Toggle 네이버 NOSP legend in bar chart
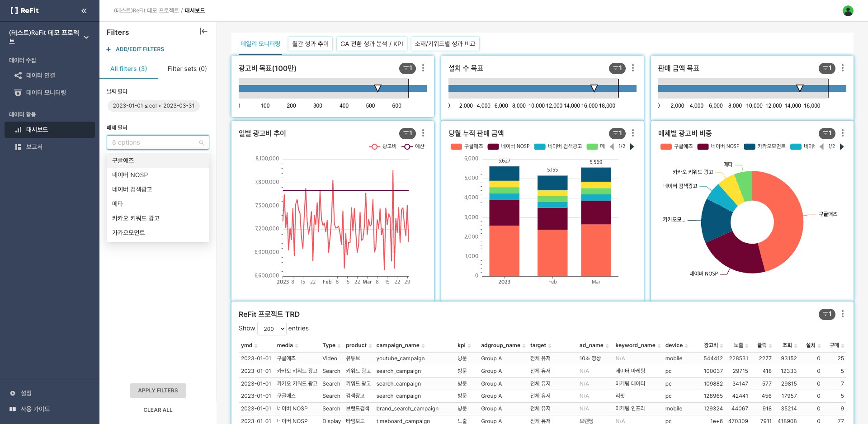Image resolution: width=868 pixels, height=424 pixels. [509, 146]
